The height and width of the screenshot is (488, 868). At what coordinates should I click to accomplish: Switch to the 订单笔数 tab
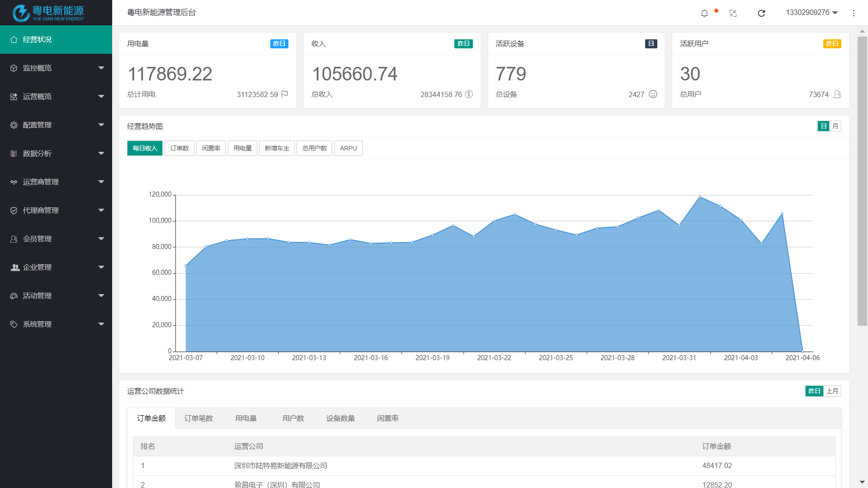pyautogui.click(x=198, y=418)
